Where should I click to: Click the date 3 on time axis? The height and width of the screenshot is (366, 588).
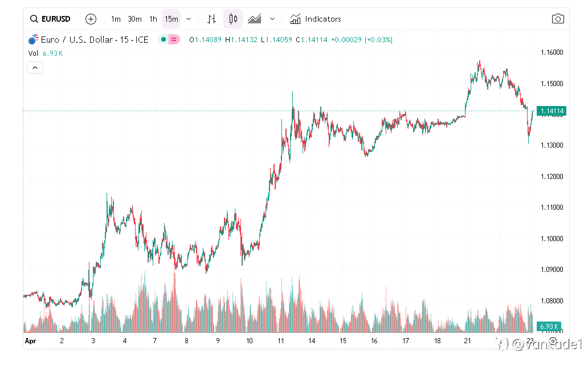(x=93, y=341)
